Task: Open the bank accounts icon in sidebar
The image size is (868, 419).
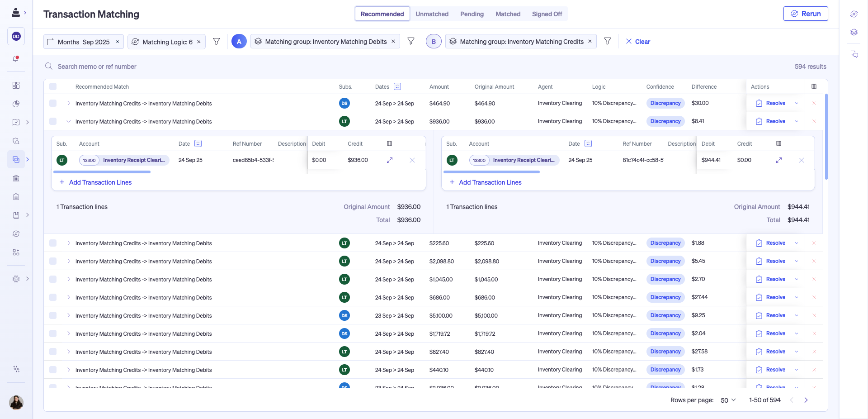Action: coord(16,178)
